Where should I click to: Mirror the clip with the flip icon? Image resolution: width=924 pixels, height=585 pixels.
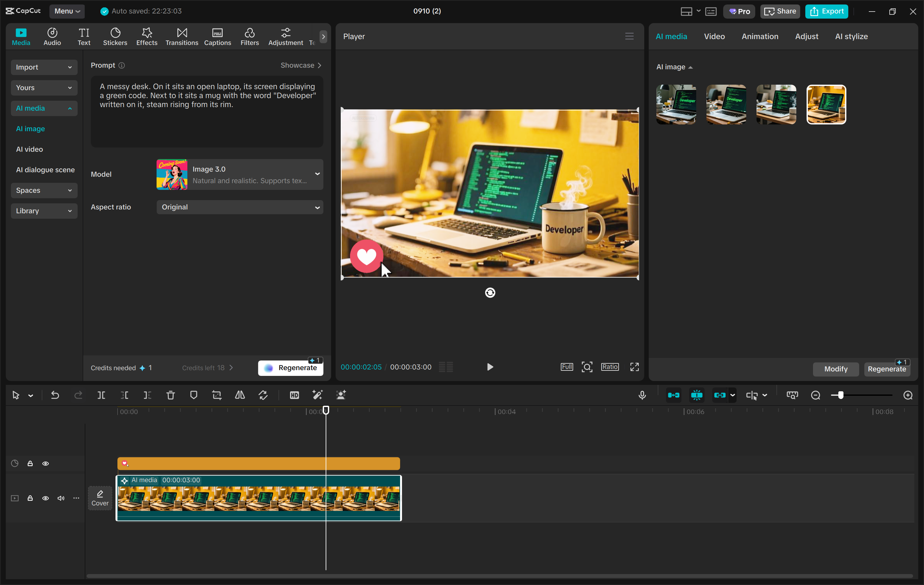tap(240, 395)
